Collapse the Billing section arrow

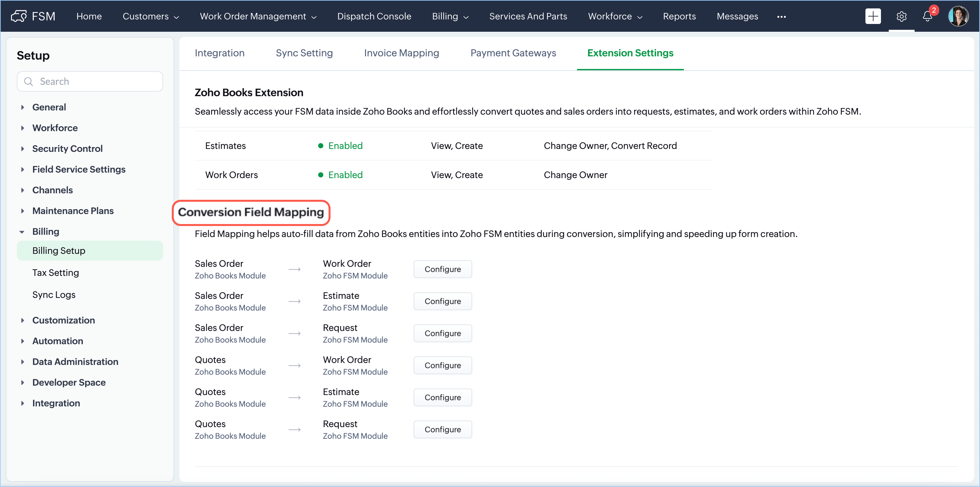click(x=22, y=232)
